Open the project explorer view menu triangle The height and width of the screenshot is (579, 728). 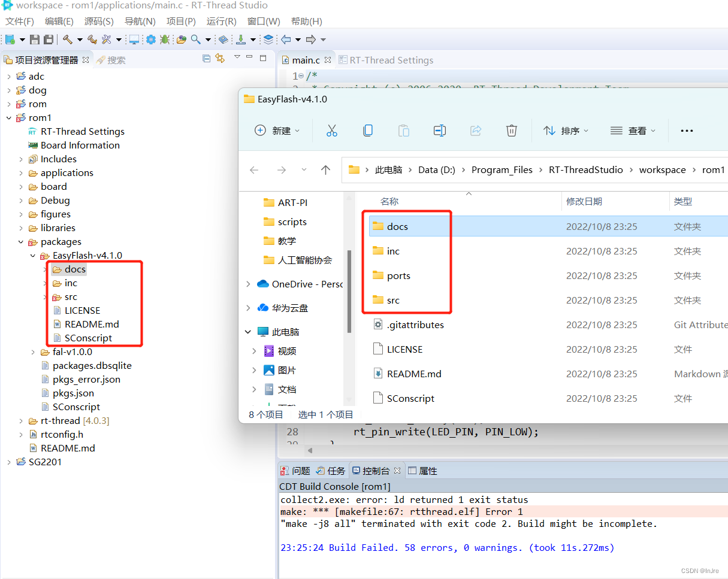tap(237, 57)
